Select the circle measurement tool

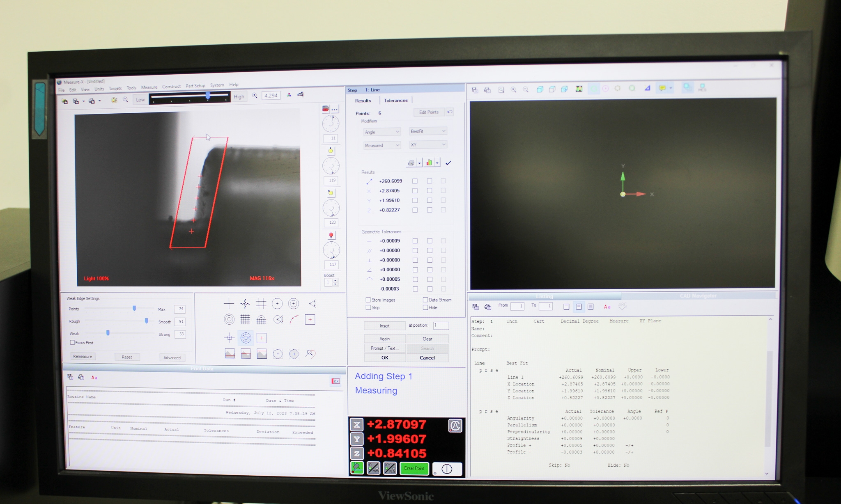pos(277,304)
